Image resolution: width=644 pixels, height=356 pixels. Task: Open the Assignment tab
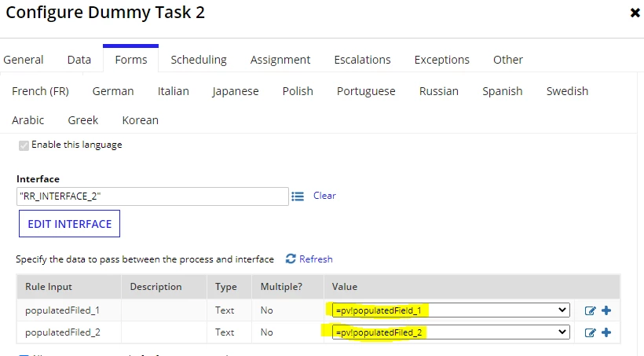[280, 60]
